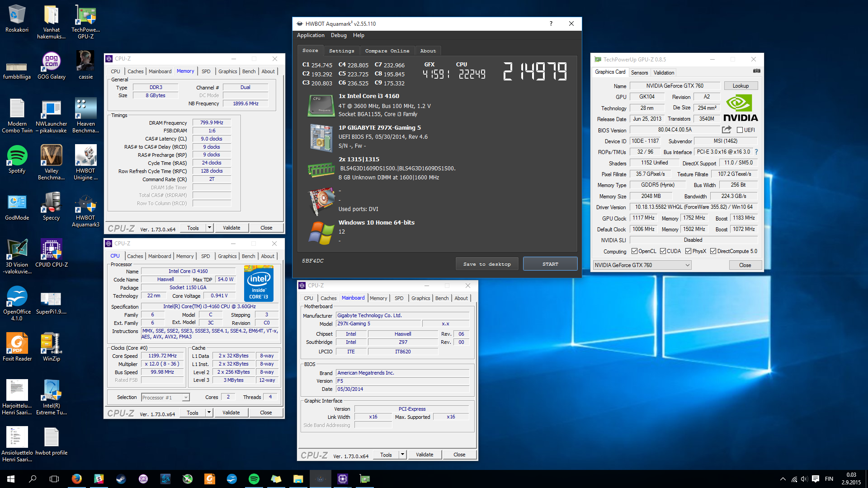Open the CPUID CPU-Z desktop shortcut
The width and height of the screenshot is (868, 488).
pos(51,253)
